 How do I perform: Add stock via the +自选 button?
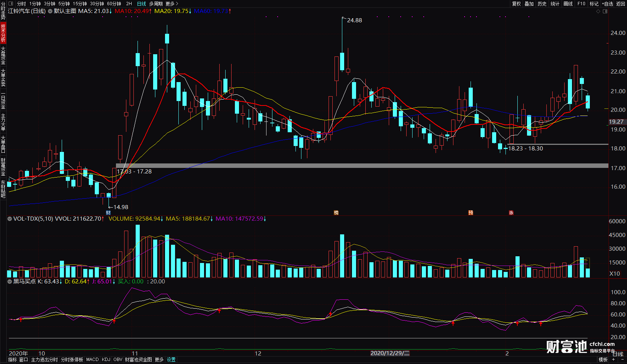click(x=607, y=4)
